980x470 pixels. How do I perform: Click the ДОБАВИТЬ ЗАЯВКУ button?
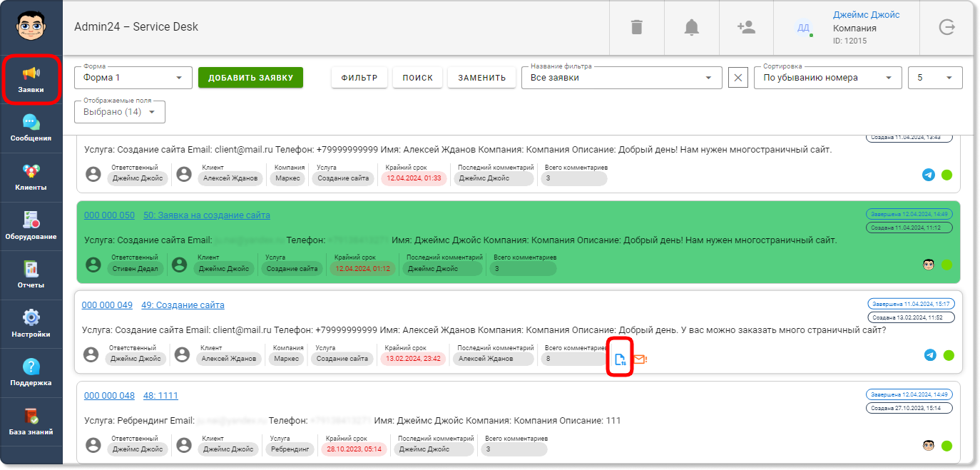[x=250, y=78]
